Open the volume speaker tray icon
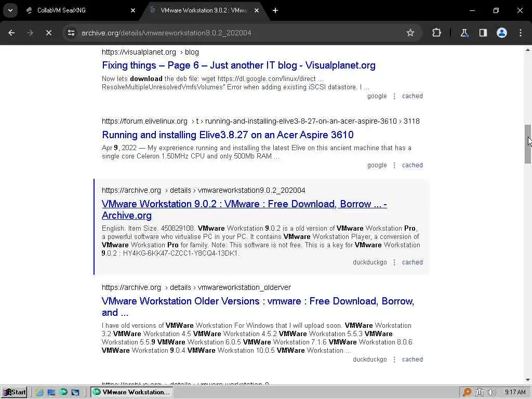Screen dimensions: 532x399 tap(491, 392)
